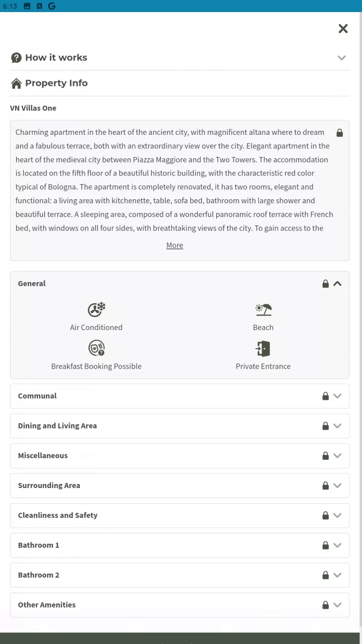The width and height of the screenshot is (362, 644).
Task: Click the Private Entrance door icon
Action: (263, 349)
